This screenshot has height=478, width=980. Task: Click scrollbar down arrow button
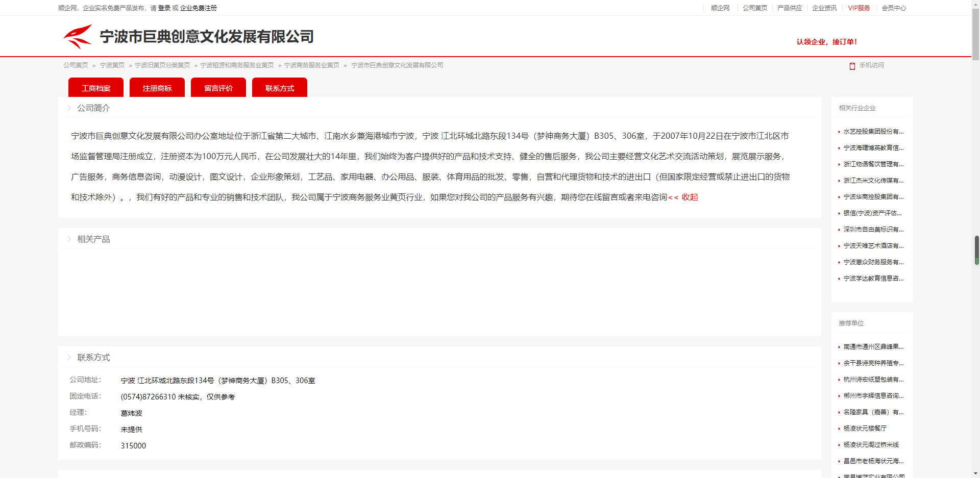pos(976,474)
